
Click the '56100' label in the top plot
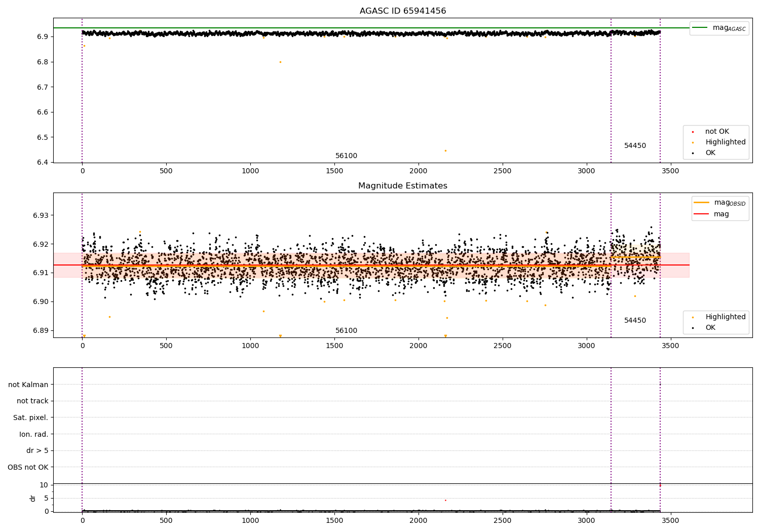pos(346,156)
